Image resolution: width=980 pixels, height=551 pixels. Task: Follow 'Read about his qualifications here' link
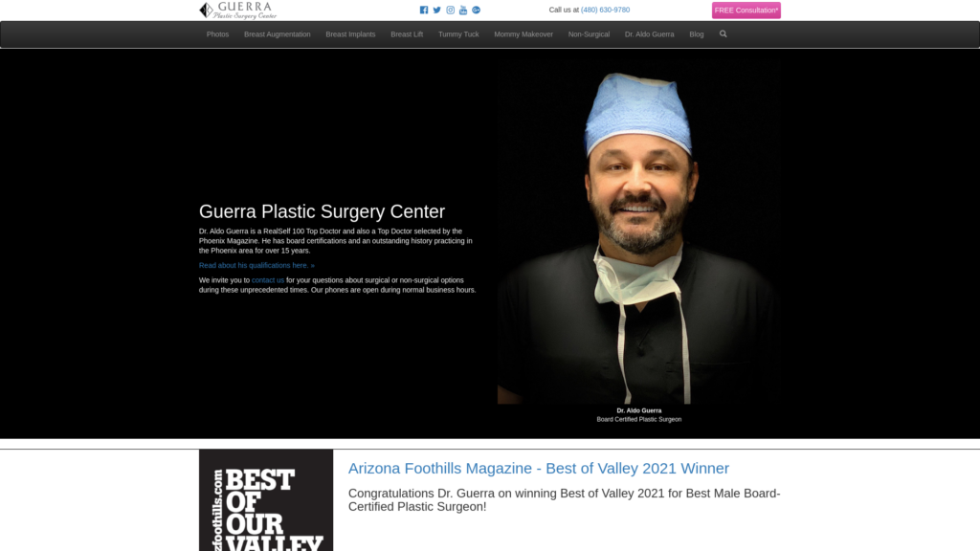tap(256, 266)
